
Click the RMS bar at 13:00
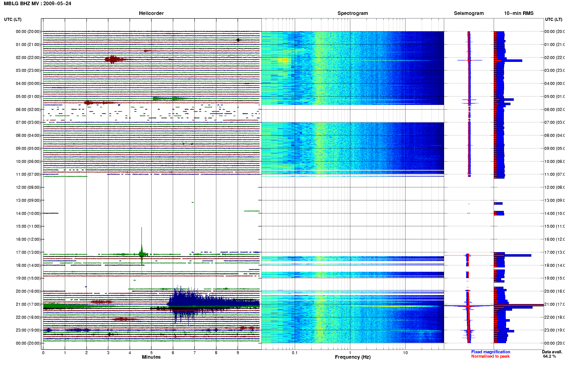pyautogui.click(x=498, y=203)
